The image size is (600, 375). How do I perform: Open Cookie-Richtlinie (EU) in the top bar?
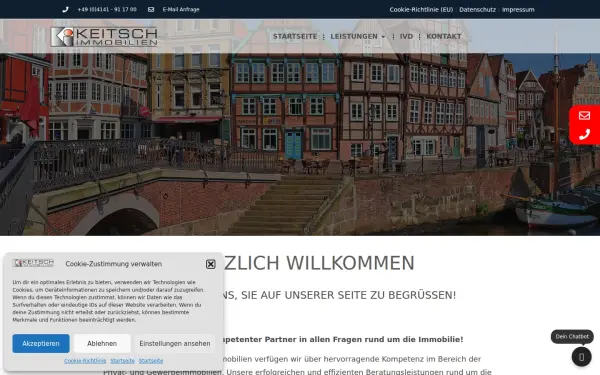[x=421, y=10]
